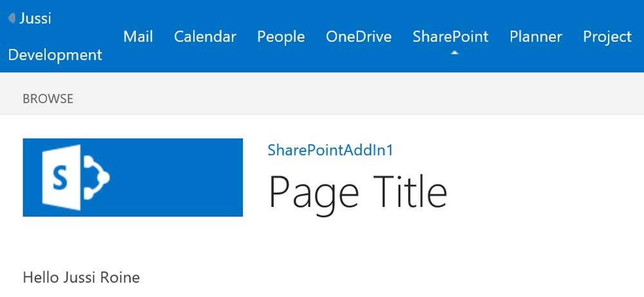Click the small caret under SharePoint
This screenshot has width=644, height=297.
click(455, 53)
